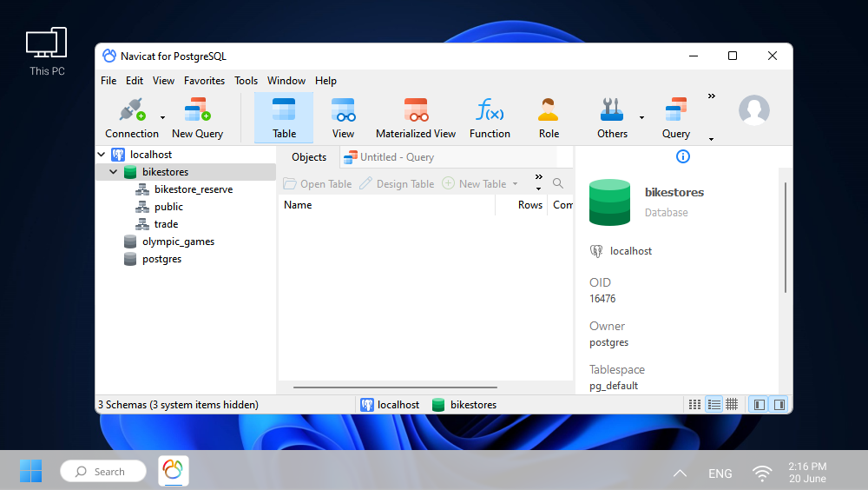Viewport: 868px width, 490px height.
Task: Click localhost in the status bar
Action: [x=391, y=405]
